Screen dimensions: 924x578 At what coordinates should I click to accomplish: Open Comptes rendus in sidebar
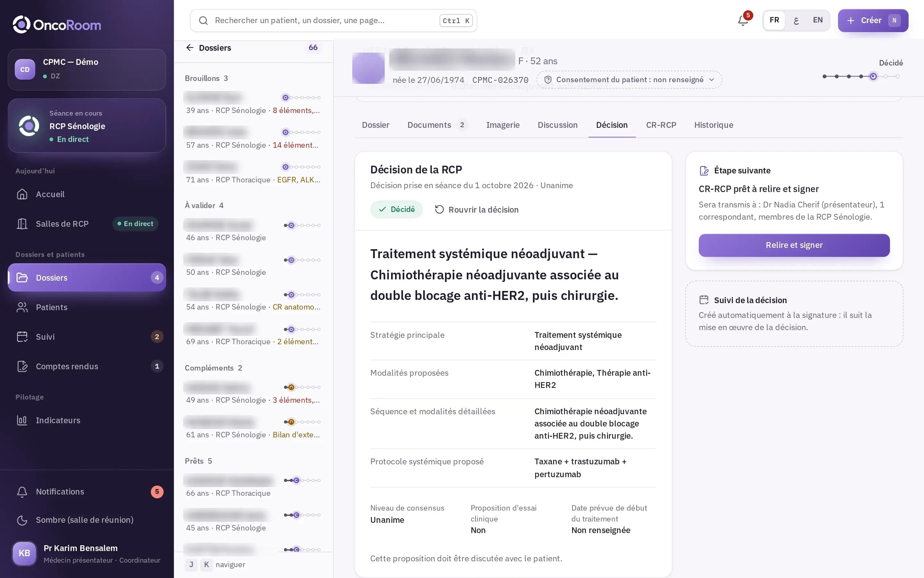pos(87,366)
